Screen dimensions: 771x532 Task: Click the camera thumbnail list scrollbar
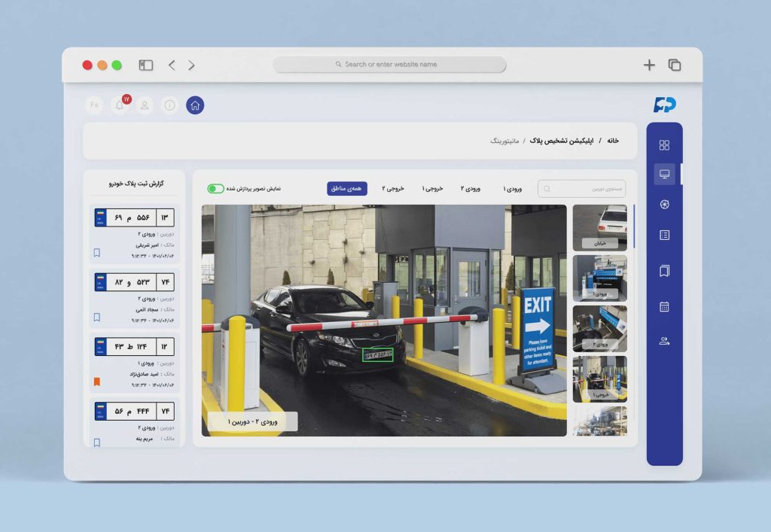click(x=634, y=226)
